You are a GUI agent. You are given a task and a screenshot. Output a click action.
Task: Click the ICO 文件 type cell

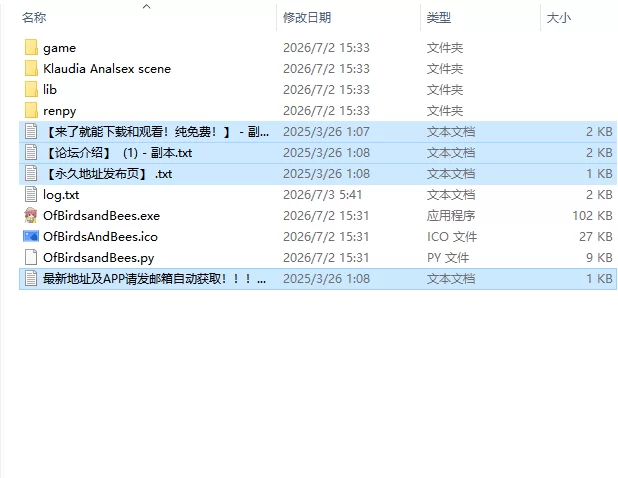452,236
